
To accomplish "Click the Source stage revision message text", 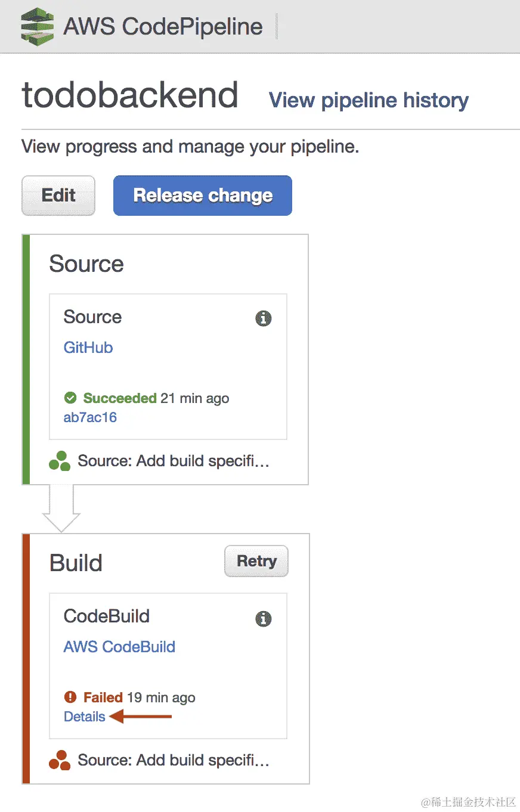I will [174, 461].
